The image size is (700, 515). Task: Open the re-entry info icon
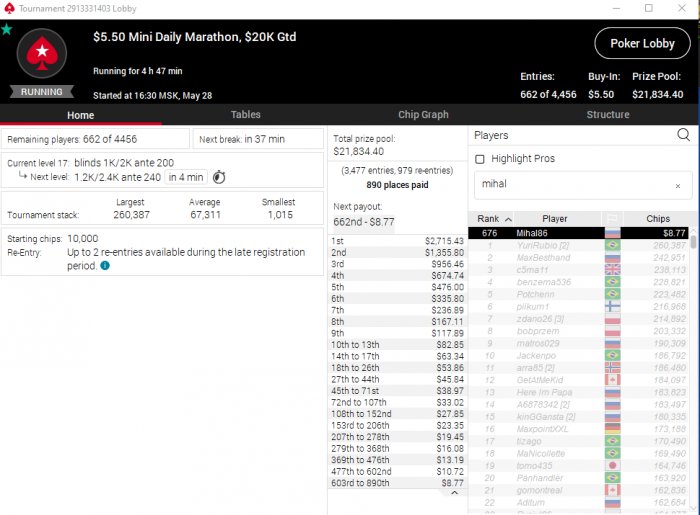click(105, 266)
